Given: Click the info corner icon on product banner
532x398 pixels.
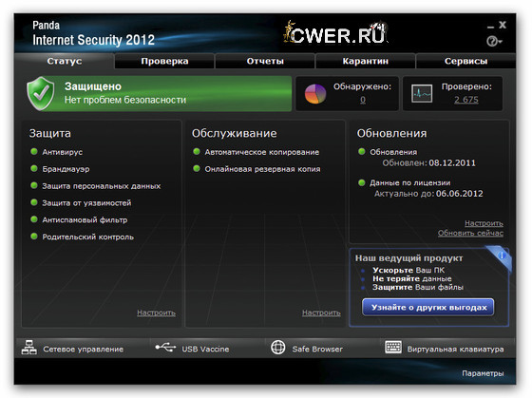Looking at the screenshot, I should pos(502,255).
